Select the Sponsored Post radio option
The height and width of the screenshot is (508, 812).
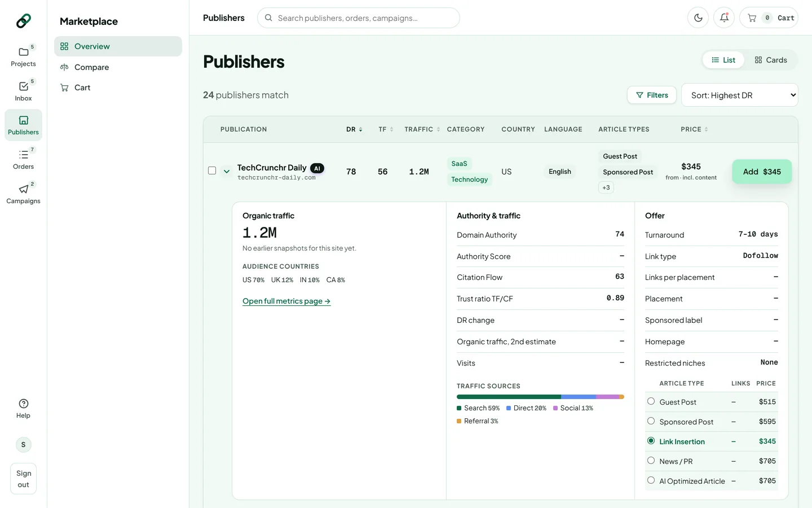coord(651,421)
